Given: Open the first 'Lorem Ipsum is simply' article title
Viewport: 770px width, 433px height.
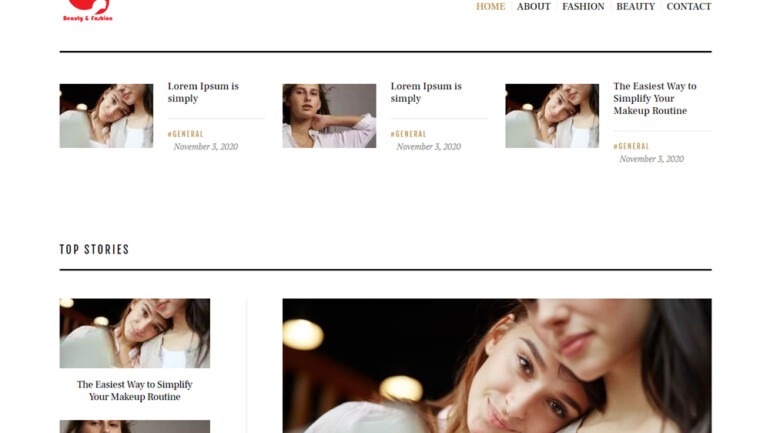Looking at the screenshot, I should (x=203, y=92).
